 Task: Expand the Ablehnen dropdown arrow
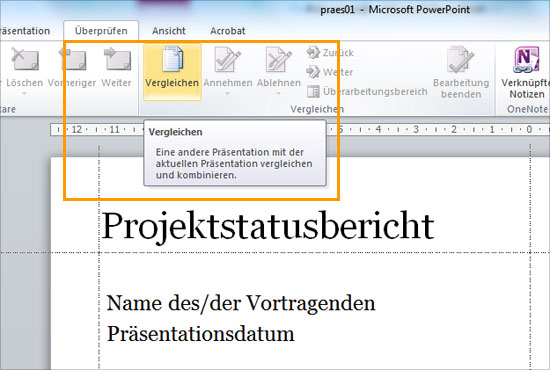pyautogui.click(x=279, y=94)
